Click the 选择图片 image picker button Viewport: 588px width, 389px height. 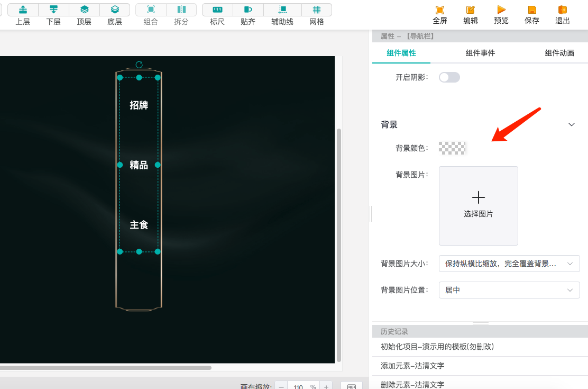click(x=478, y=205)
